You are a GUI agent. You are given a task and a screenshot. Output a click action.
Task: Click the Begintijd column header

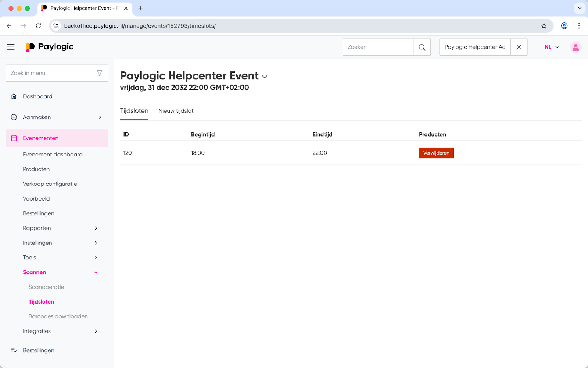[x=203, y=134]
